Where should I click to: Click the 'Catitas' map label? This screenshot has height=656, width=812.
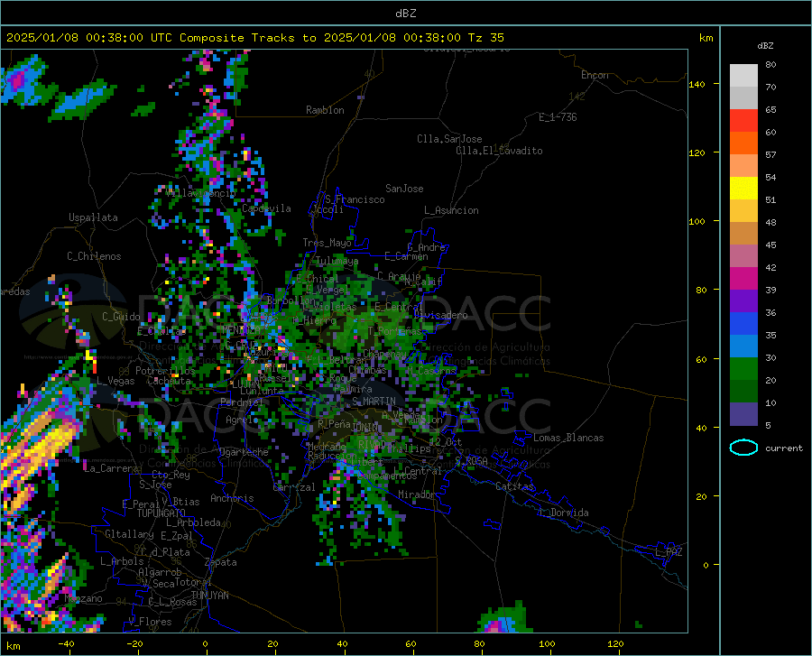tap(514, 486)
